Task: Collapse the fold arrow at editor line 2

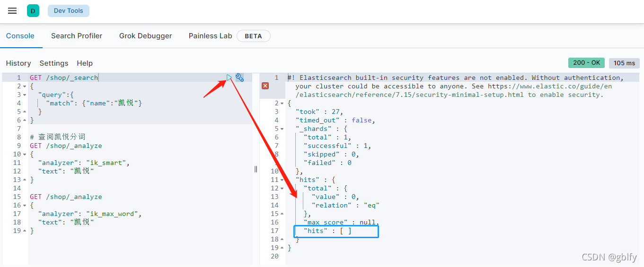Action: coord(25,86)
